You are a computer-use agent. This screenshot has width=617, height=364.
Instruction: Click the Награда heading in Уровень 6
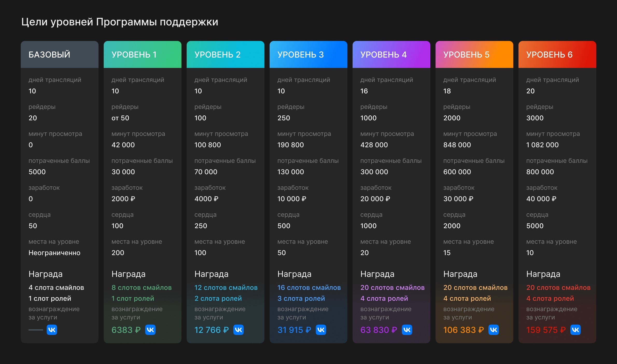(543, 274)
